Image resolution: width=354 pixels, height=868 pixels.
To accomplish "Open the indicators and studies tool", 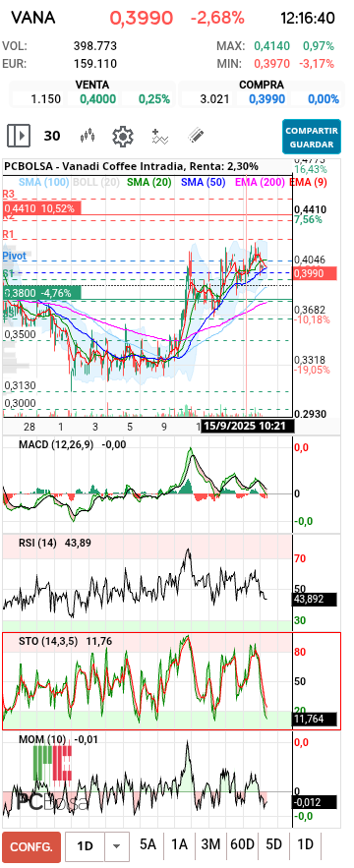I will (159, 136).
